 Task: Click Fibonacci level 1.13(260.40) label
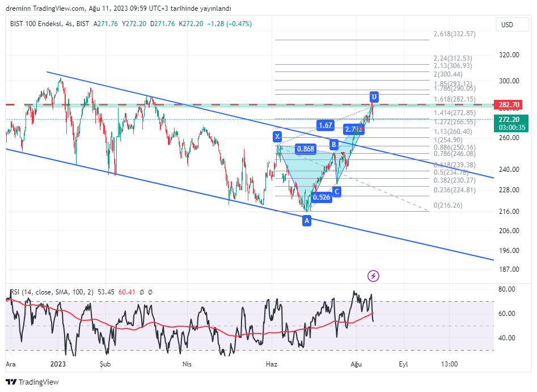tap(453, 132)
